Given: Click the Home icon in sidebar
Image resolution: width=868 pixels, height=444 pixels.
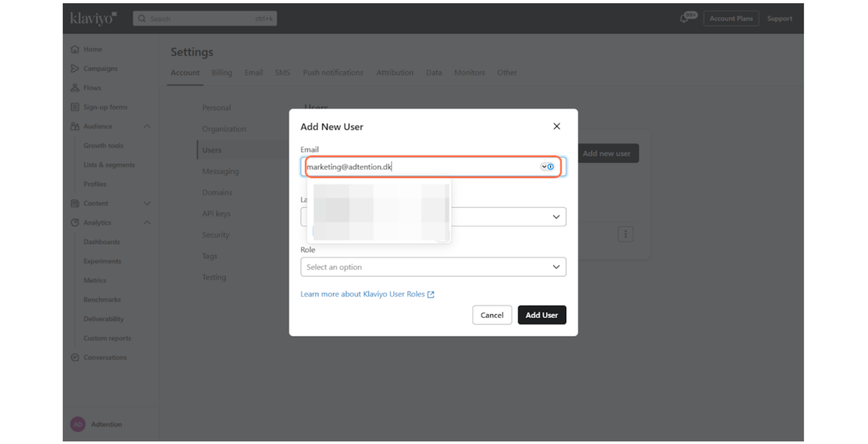Looking at the screenshot, I should 75,50.
